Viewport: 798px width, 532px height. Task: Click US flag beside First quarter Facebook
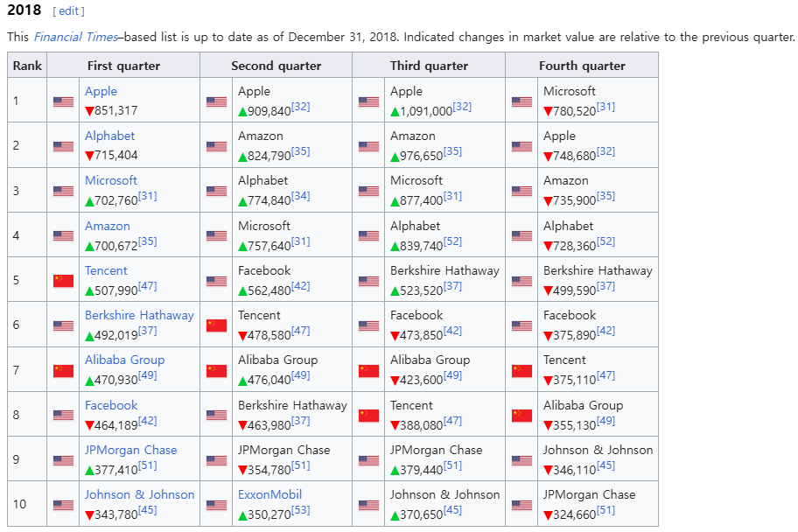click(63, 416)
